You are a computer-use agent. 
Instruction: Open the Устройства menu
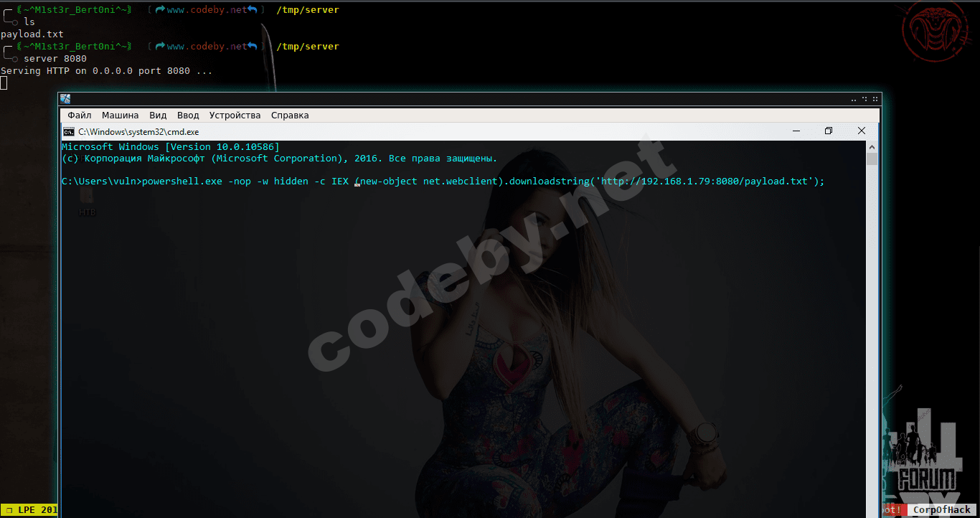click(x=235, y=116)
